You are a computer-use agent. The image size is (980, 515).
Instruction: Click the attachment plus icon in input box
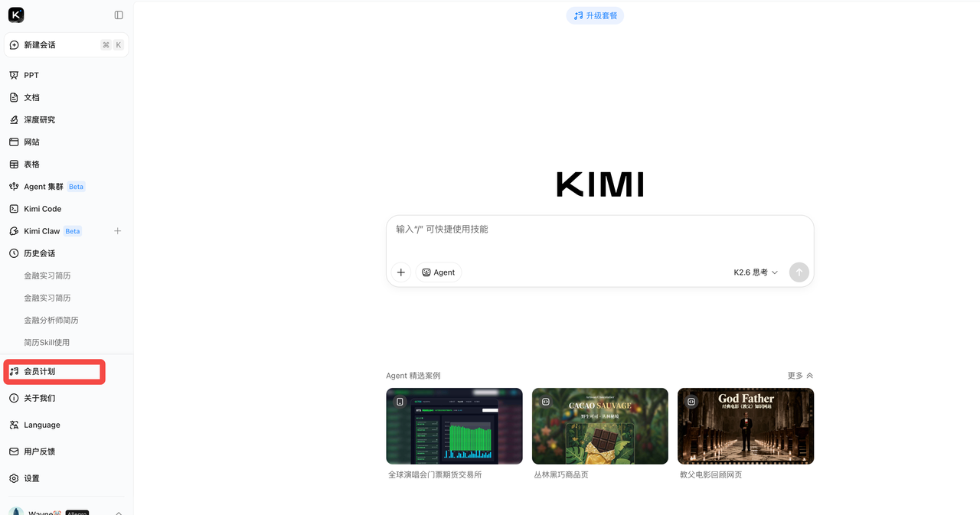pyautogui.click(x=400, y=272)
